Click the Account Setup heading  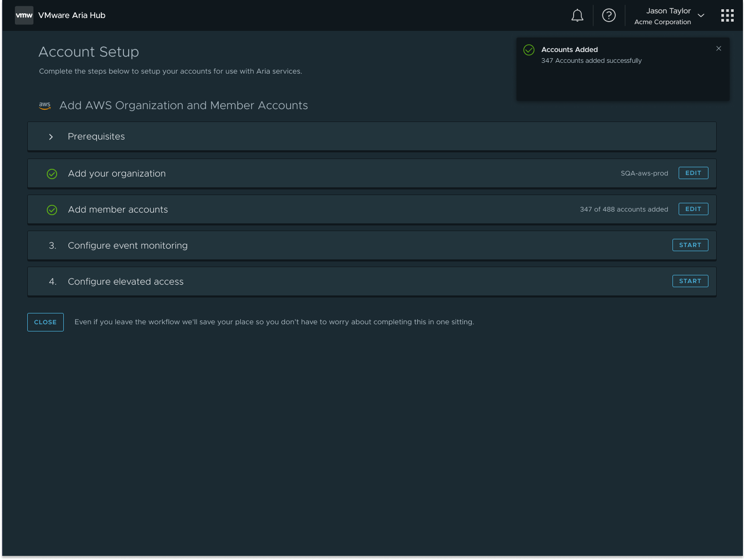coord(88,52)
